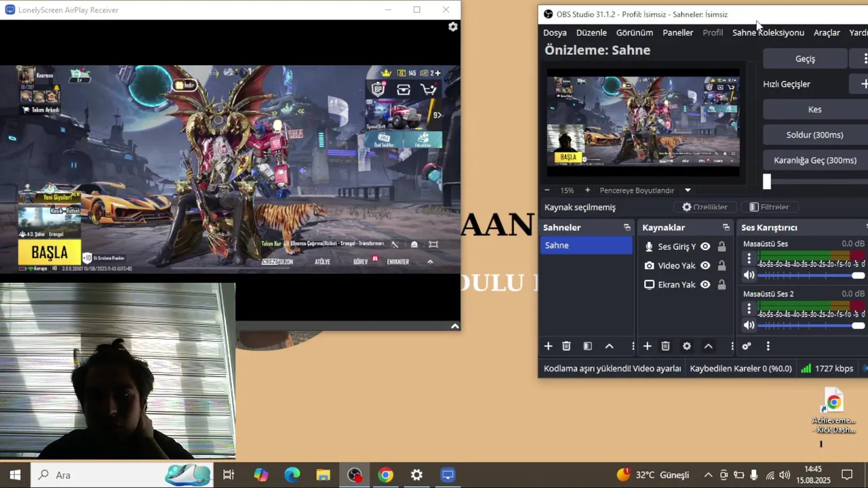Click the Ekran Yak display source icon
The width and height of the screenshot is (868, 488).
649,285
